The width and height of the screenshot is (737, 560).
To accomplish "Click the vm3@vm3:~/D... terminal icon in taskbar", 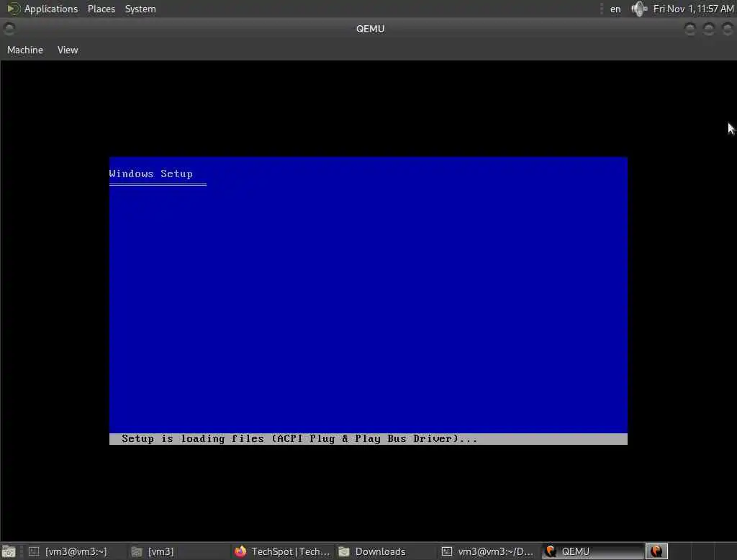I will point(447,551).
